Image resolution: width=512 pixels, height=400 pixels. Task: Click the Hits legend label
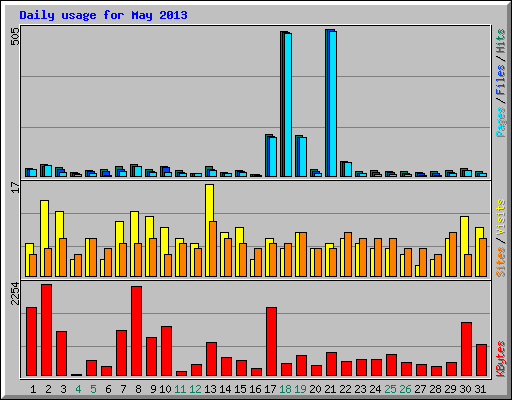[501, 41]
